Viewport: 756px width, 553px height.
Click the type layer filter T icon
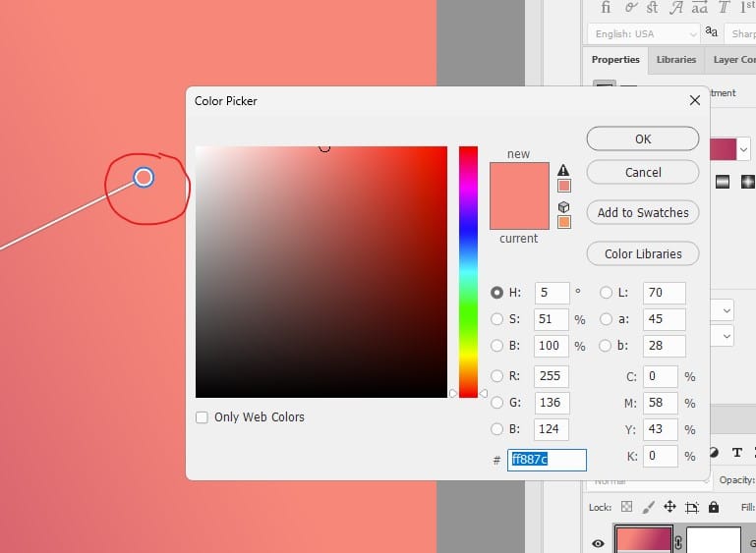coord(736,453)
